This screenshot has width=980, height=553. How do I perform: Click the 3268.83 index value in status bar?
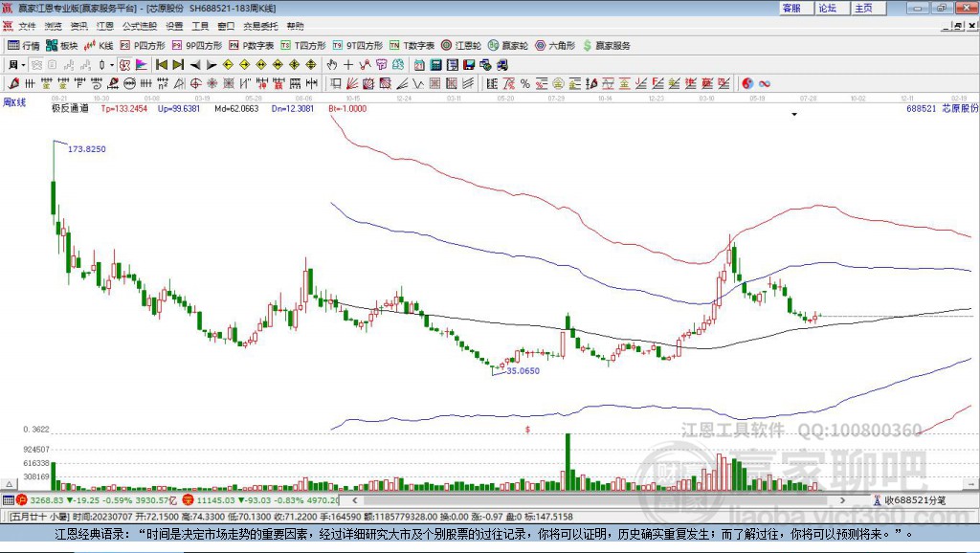coord(47,499)
